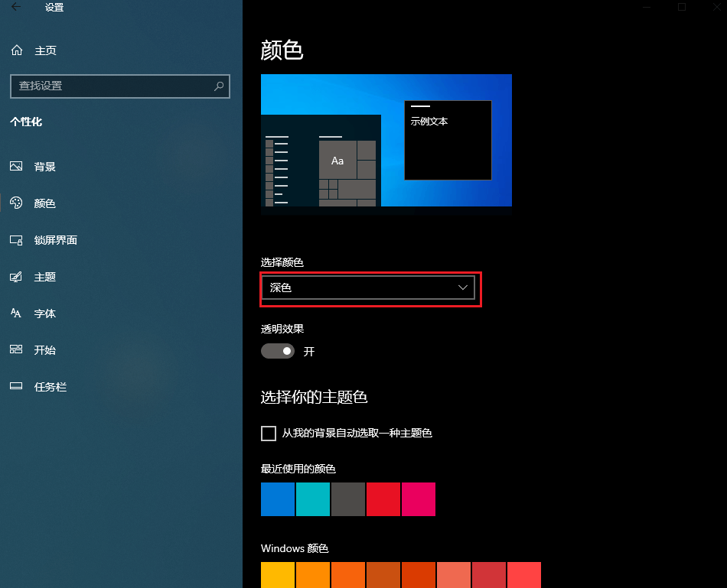The image size is (727, 588).
Task: Select the 背景 (Background) sidebar icon
Action: 16,166
